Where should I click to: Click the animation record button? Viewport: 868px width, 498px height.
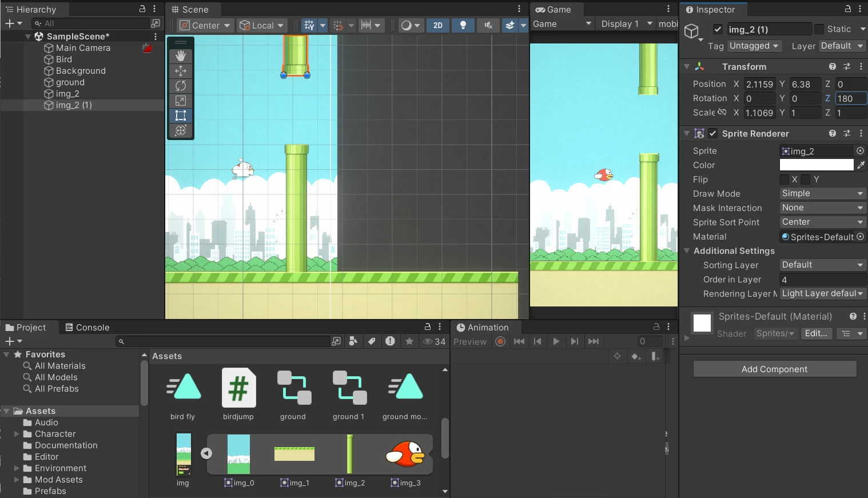tap(500, 341)
